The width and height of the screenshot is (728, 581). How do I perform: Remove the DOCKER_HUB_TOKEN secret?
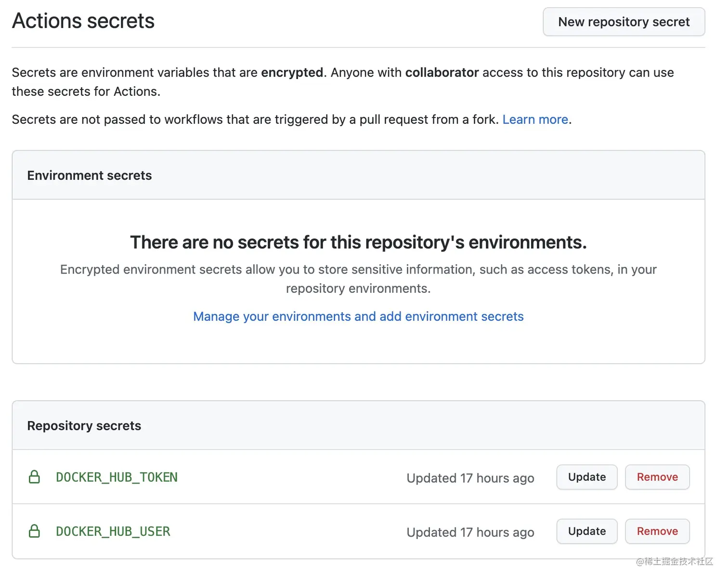[x=657, y=477]
